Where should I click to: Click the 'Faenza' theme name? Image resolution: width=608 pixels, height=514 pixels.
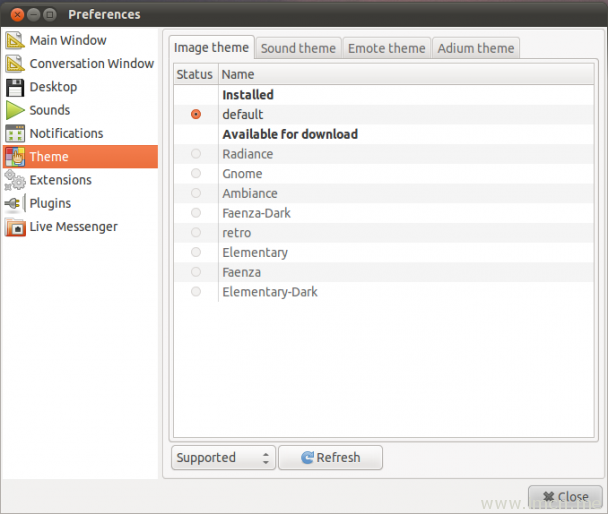coord(242,273)
